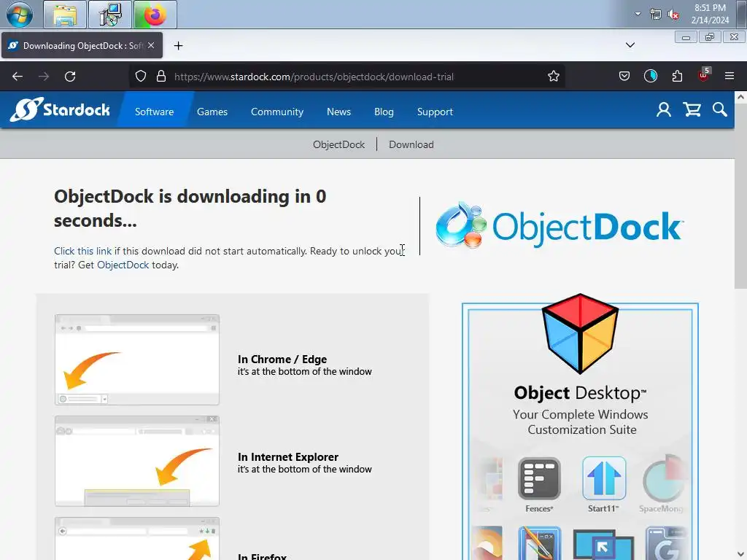This screenshot has height=560, width=747.
Task: Click the Object Desktop cube logo
Action: click(x=580, y=333)
